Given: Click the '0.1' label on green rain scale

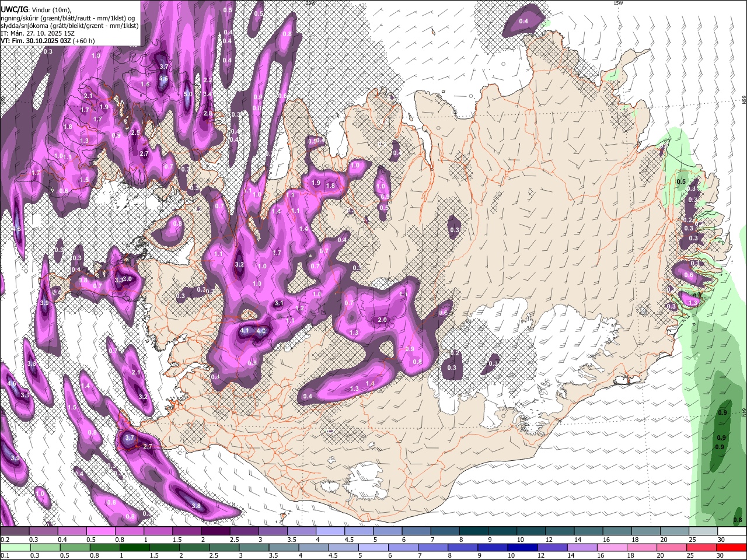Looking at the screenshot, I should [x=5, y=555].
